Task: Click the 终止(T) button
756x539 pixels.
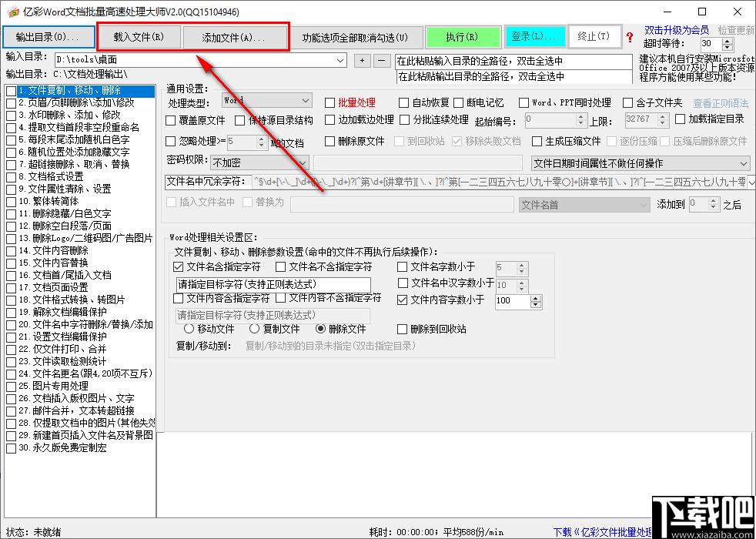Action: 594,37
